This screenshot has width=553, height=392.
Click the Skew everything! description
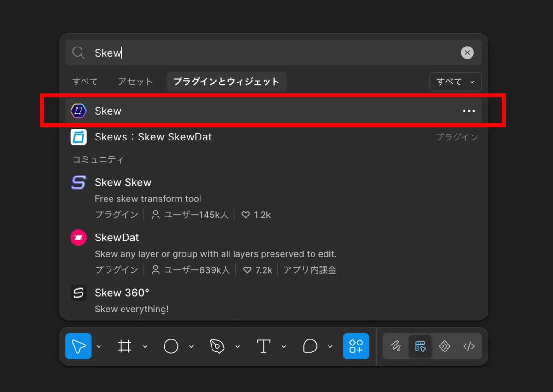[x=132, y=309]
